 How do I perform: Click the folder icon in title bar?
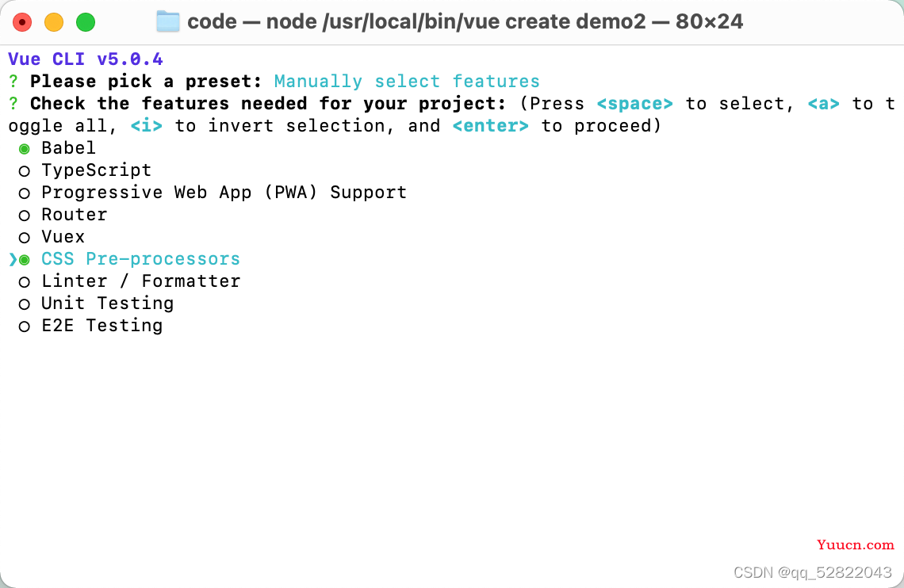[x=168, y=22]
